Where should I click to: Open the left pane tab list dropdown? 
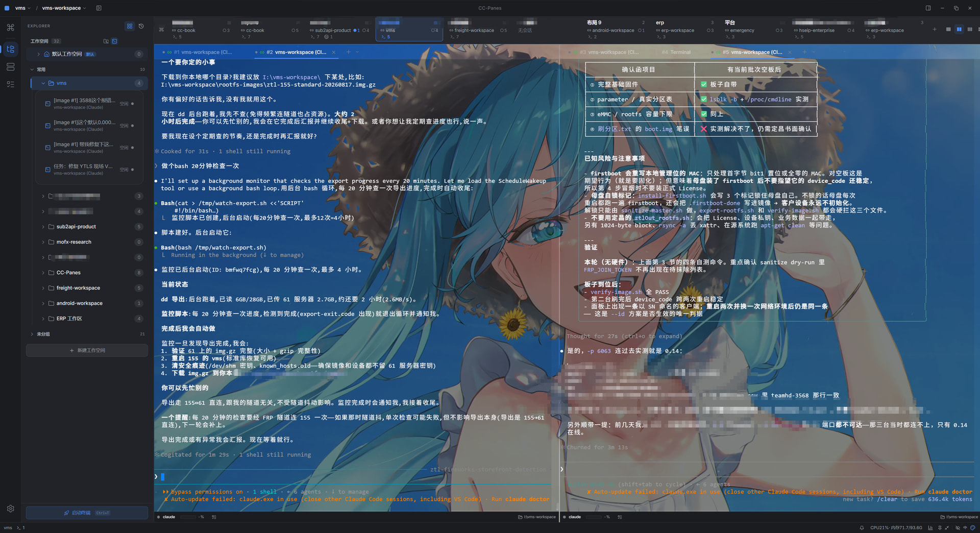[x=357, y=52]
